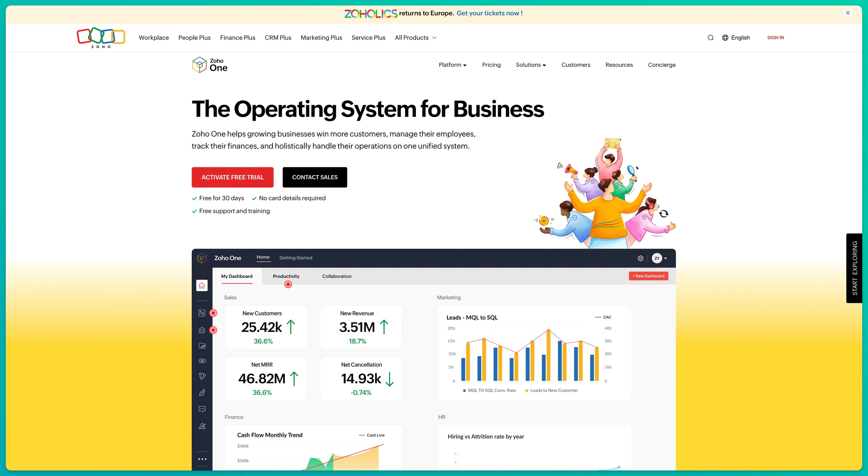868x476 pixels.
Task: Open Service Plus in top navigation
Action: [x=368, y=38]
